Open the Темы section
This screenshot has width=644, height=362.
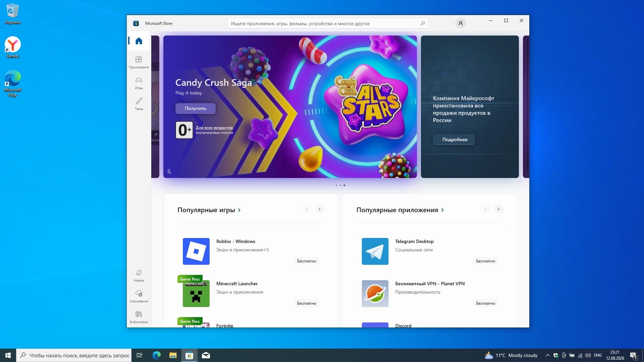tap(139, 104)
